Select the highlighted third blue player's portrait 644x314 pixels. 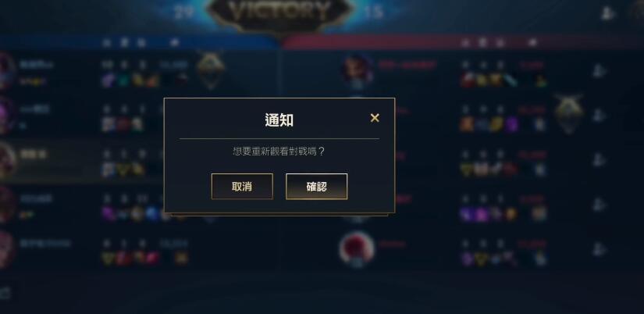[x=5, y=160]
